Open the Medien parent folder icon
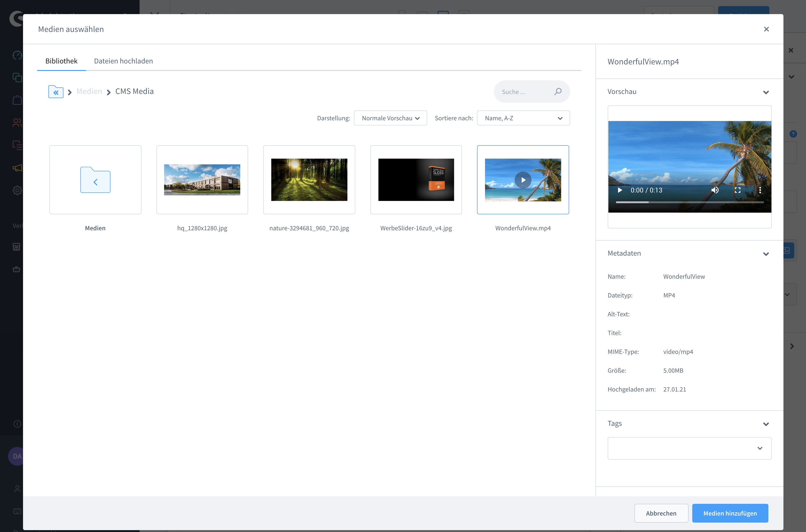This screenshot has height=532, width=806. coord(95,180)
